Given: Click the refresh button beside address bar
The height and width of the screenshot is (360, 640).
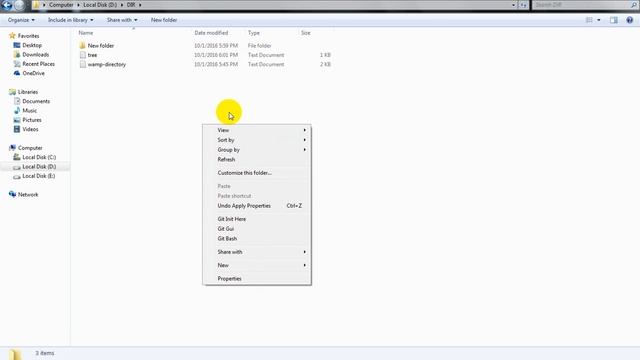Looking at the screenshot, I should click(x=524, y=5).
